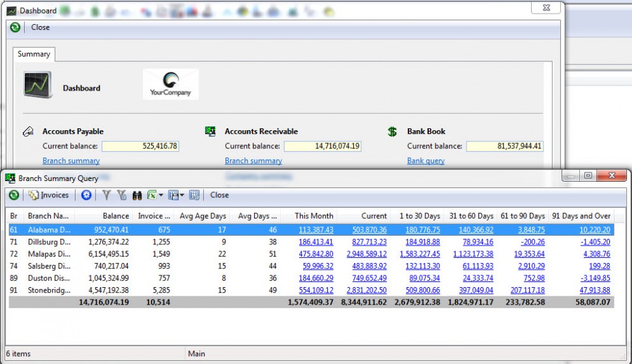The width and height of the screenshot is (632, 364).
Task: Sort by the 91 Days and Over header
Action: [581, 216]
